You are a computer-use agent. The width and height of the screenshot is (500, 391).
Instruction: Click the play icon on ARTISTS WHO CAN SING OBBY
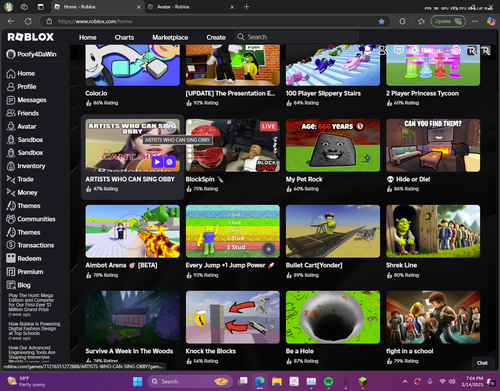pyautogui.click(x=157, y=162)
